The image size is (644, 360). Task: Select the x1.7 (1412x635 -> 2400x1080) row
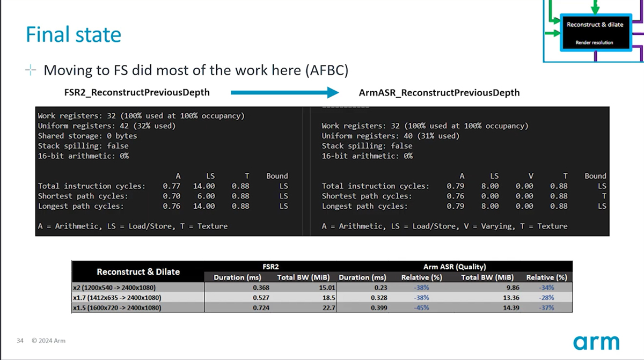coord(117,297)
